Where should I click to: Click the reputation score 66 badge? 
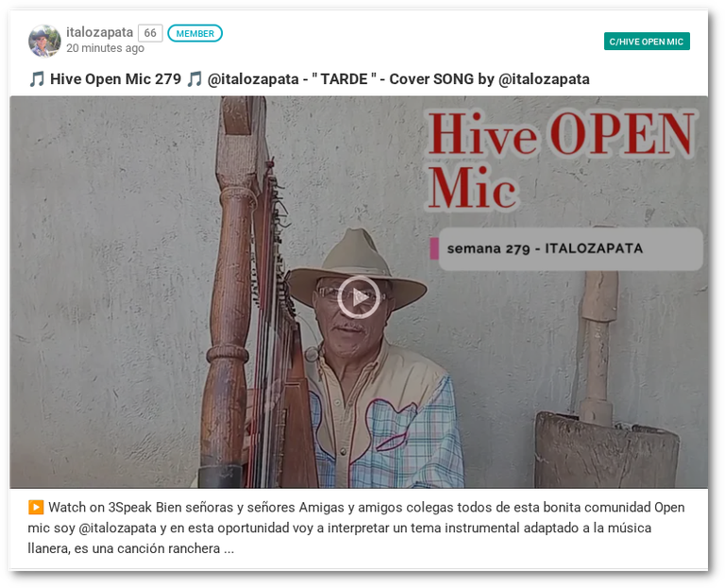[x=150, y=33]
